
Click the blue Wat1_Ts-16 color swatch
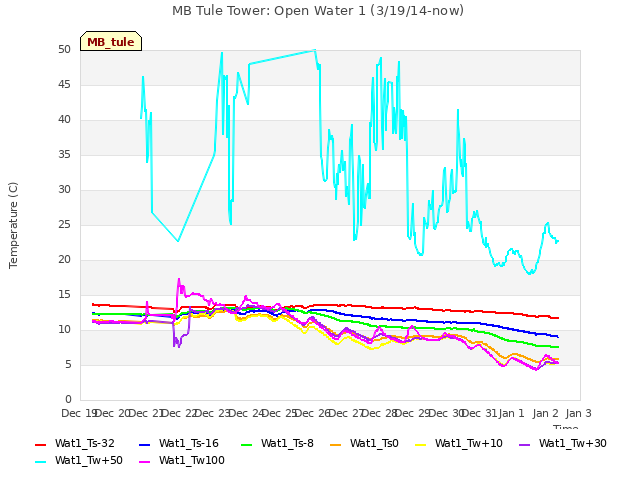[144, 444]
